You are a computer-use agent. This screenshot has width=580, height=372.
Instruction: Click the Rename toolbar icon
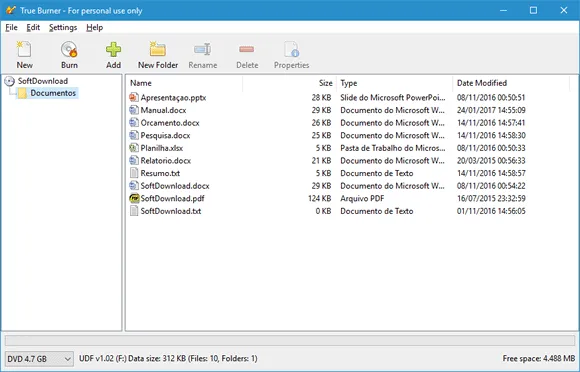(x=203, y=50)
